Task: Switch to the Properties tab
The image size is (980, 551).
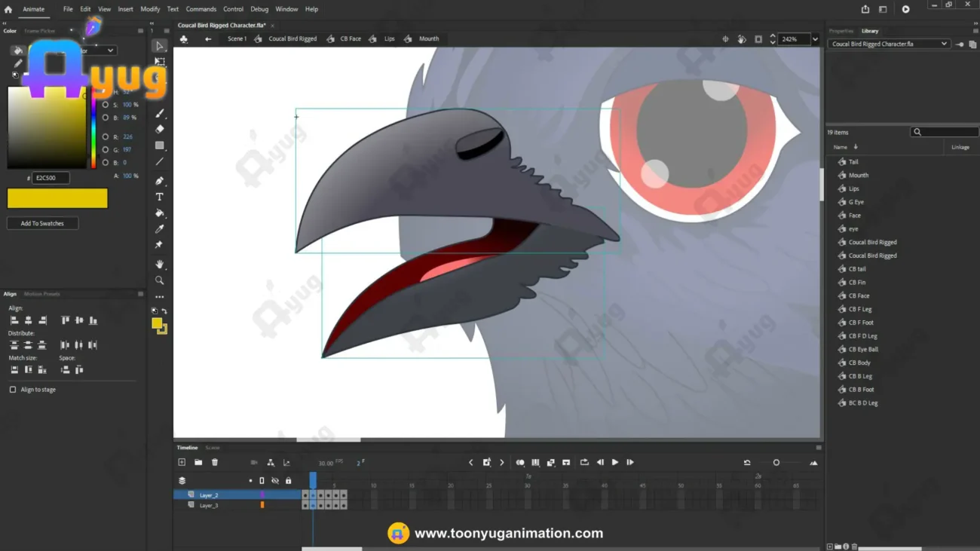Action: [841, 31]
